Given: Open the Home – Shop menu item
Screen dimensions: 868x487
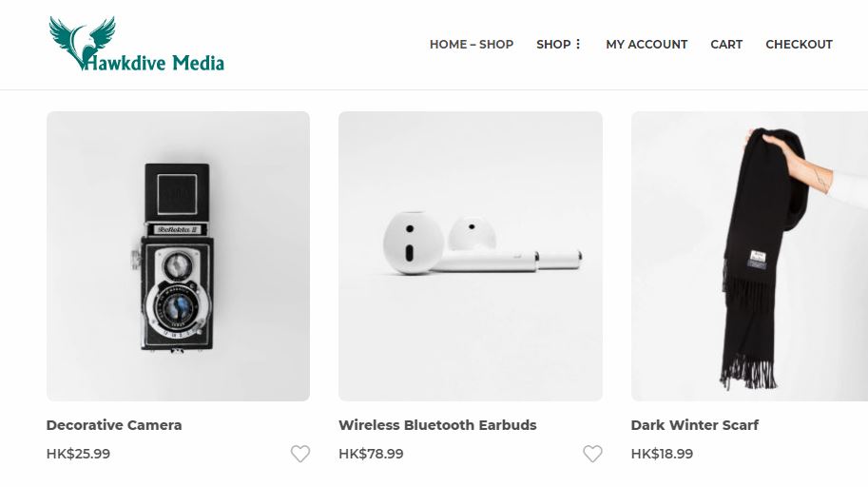Looking at the screenshot, I should tap(471, 45).
